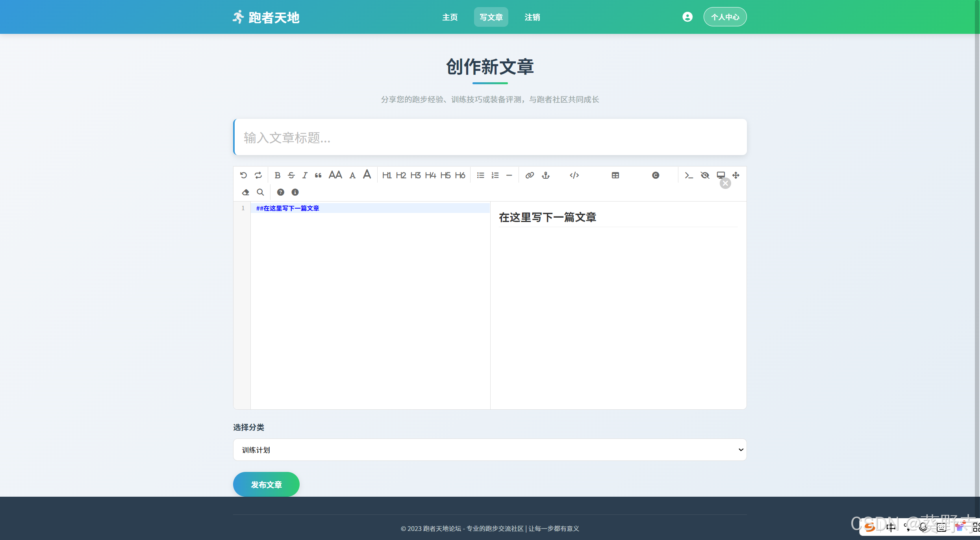Hide the live preview pane
Viewport: 980px width, 540px height.
705,175
